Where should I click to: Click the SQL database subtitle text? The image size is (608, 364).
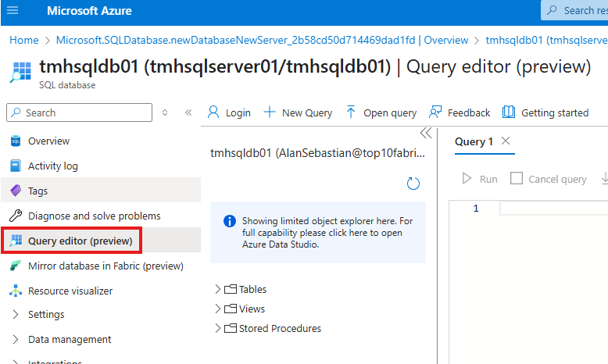tap(67, 85)
